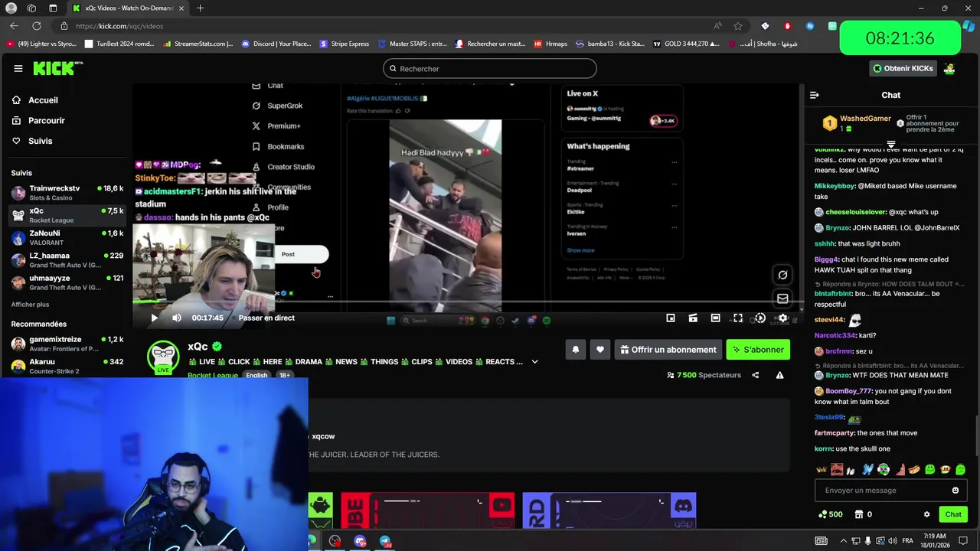This screenshot has height=551, width=980.
Task: Open the emoji picker in message field
Action: coord(955,491)
